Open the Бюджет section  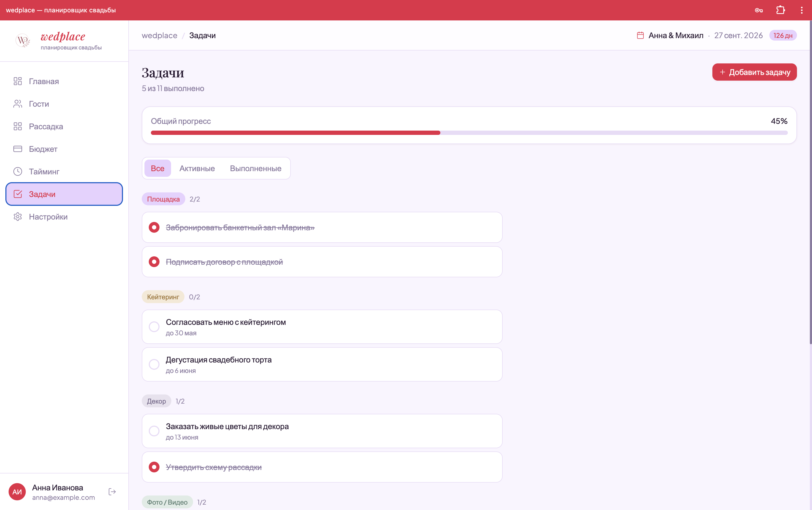[x=64, y=149]
